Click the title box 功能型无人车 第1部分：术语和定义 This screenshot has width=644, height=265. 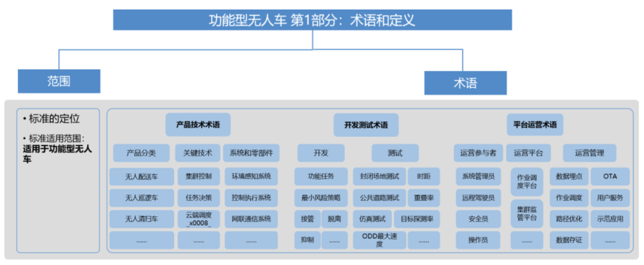(312, 20)
